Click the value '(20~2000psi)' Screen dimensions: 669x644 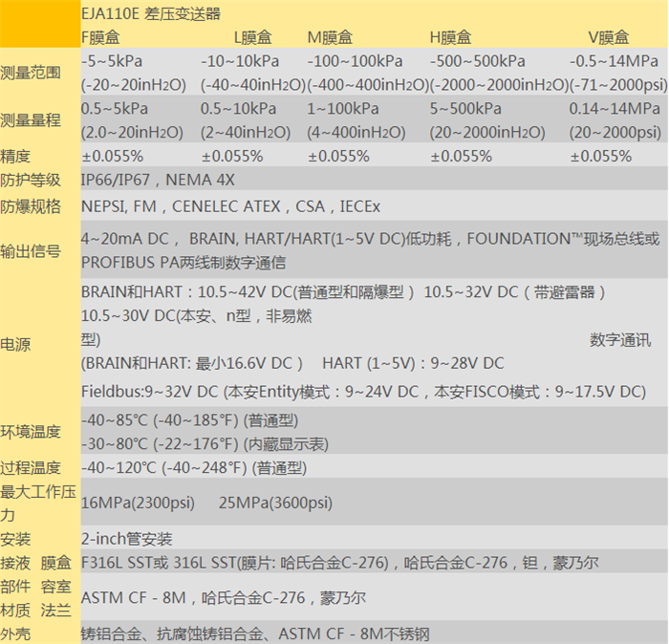615,132
